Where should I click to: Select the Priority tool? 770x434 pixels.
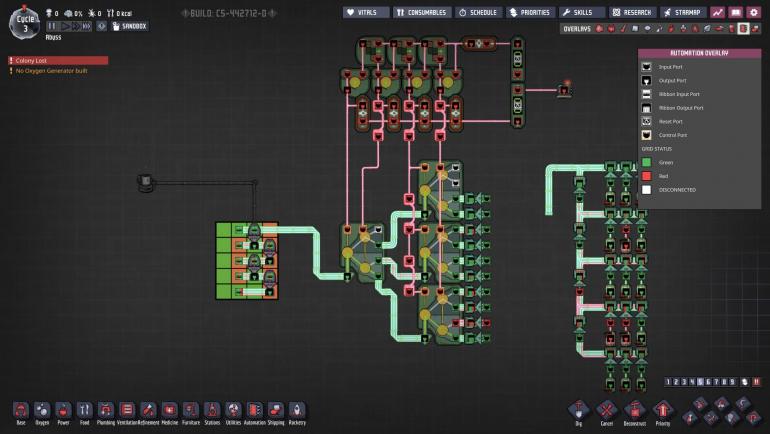(662, 411)
